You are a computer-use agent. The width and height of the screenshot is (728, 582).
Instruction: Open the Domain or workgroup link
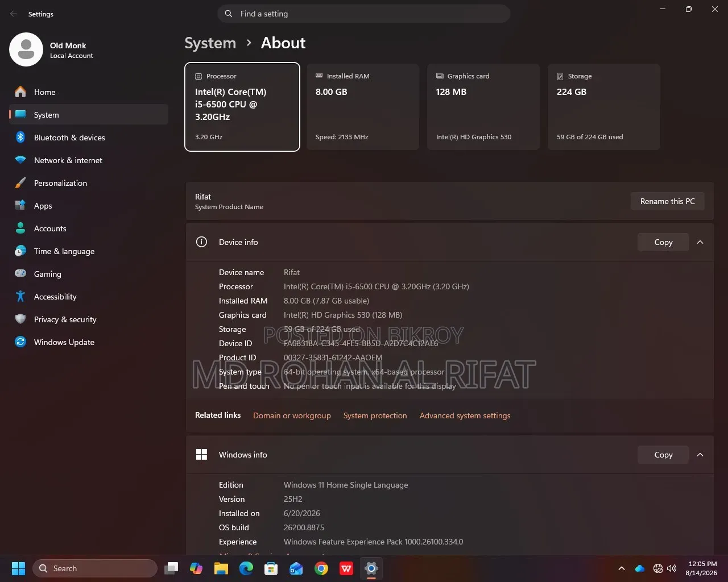coord(292,415)
